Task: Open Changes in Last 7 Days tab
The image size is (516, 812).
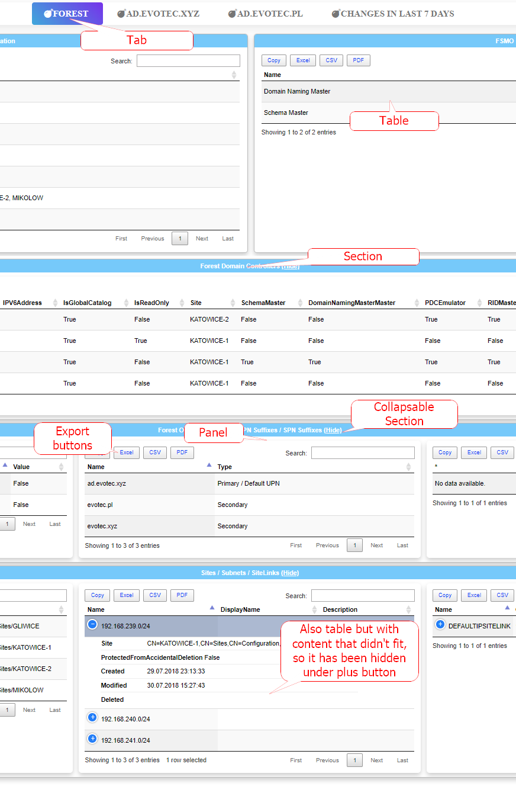Action: tap(393, 14)
